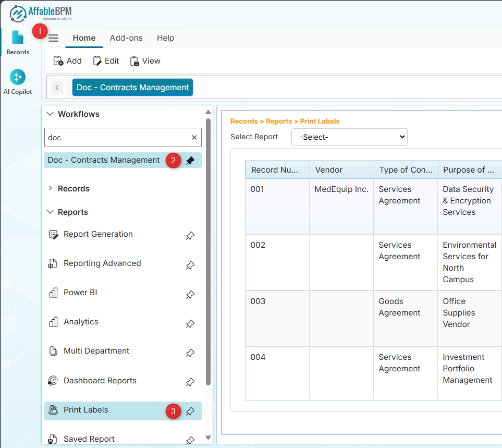
Task: Collapse the Reports section
Action: [x=51, y=212]
